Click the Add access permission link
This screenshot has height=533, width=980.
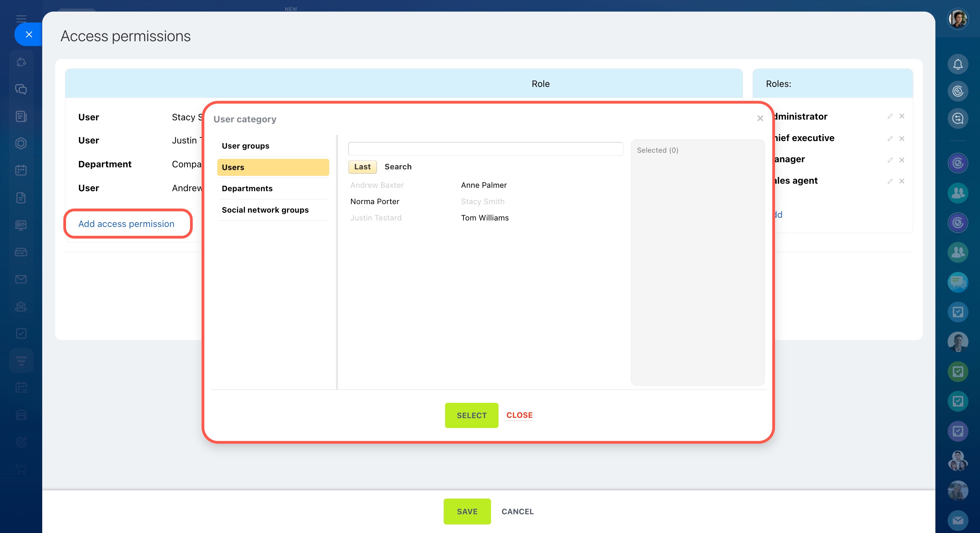[x=126, y=224]
